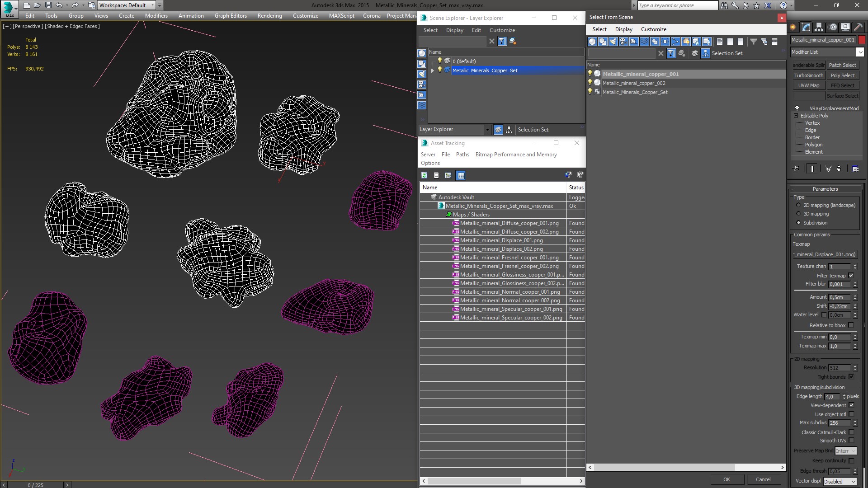This screenshot has width=868, height=488.
Task: Collapse the Editable Poly stack entry
Action: click(x=796, y=116)
